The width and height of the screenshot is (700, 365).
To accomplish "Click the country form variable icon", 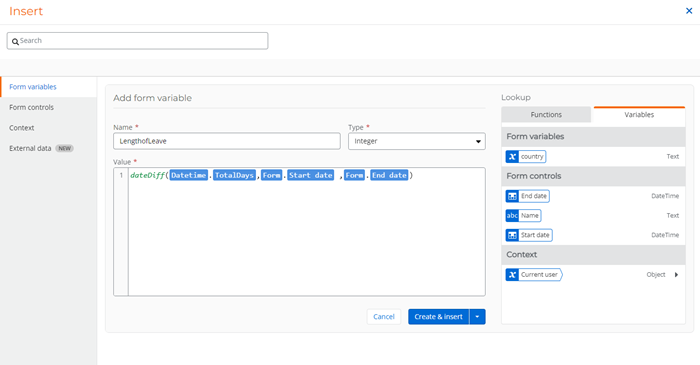I will coord(512,157).
